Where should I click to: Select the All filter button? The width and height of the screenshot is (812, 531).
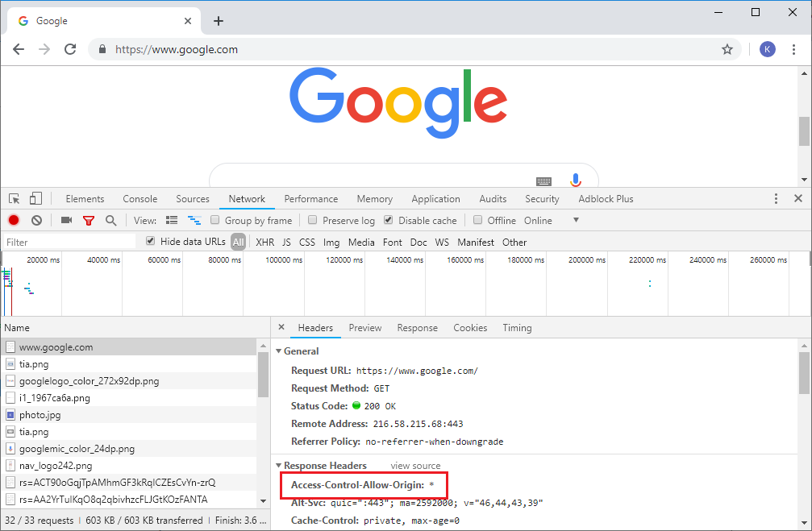tap(238, 242)
